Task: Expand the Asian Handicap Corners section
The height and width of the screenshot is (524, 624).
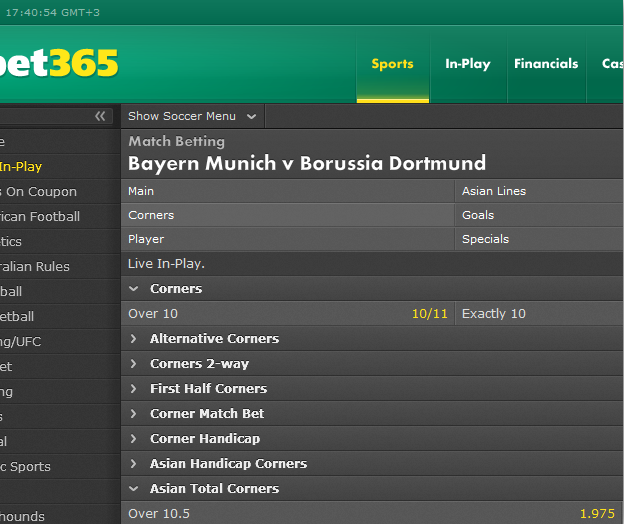Action: 372,464
